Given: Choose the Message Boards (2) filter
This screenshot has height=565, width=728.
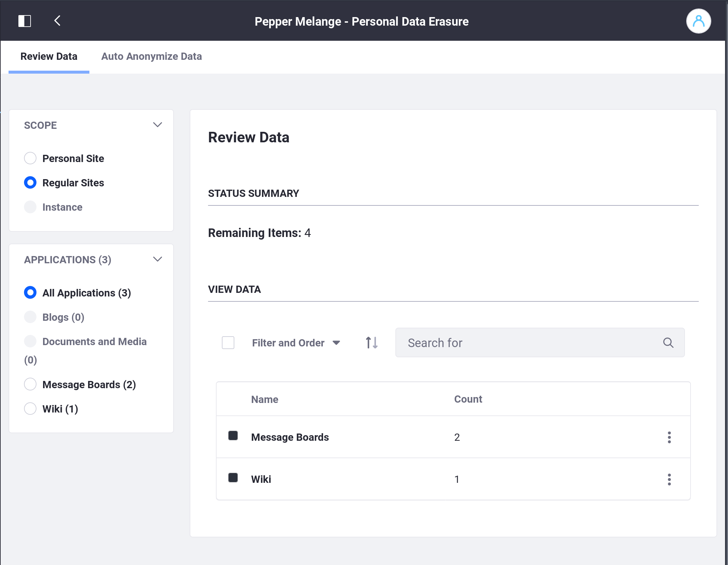Looking at the screenshot, I should [30, 384].
